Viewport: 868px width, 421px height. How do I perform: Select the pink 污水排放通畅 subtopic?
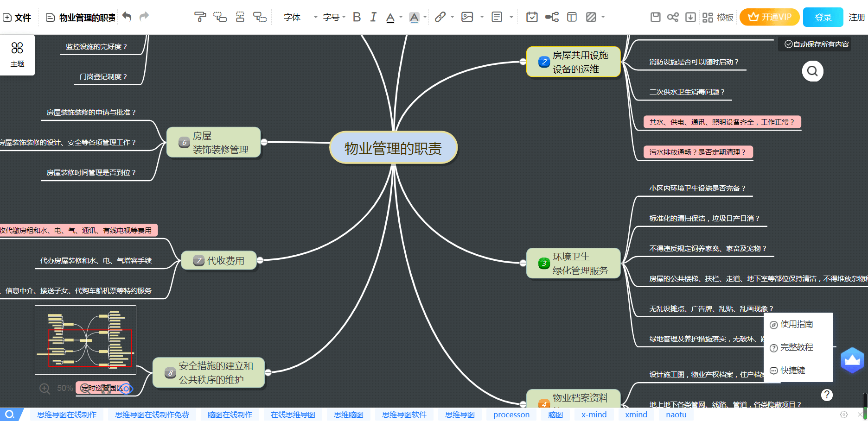pos(698,152)
